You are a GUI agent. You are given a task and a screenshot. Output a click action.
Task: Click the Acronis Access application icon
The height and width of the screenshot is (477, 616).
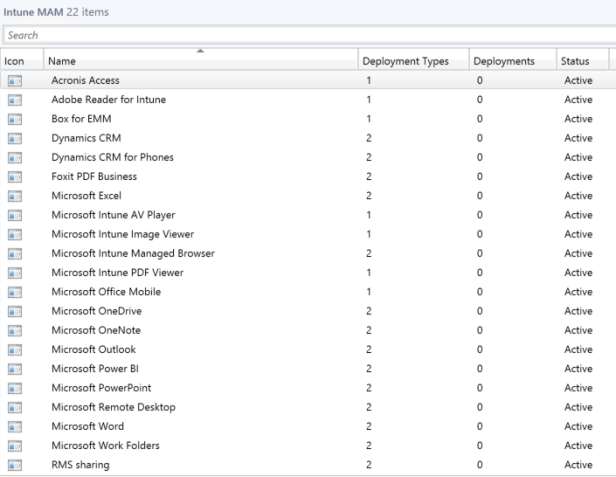click(x=15, y=81)
